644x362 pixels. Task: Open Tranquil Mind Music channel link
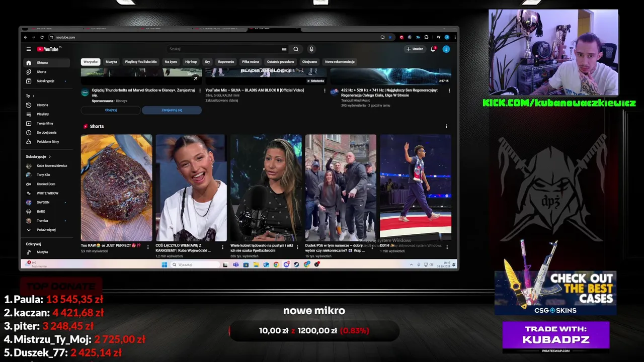pos(358,101)
